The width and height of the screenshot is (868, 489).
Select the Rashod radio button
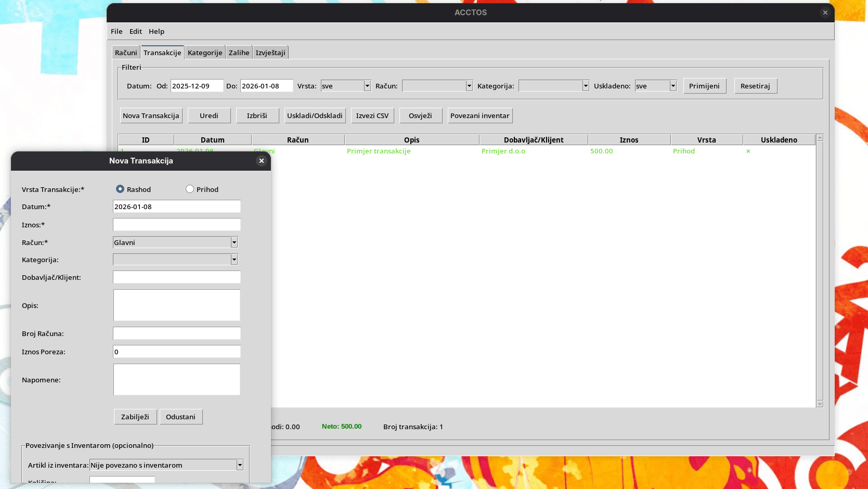(x=120, y=189)
